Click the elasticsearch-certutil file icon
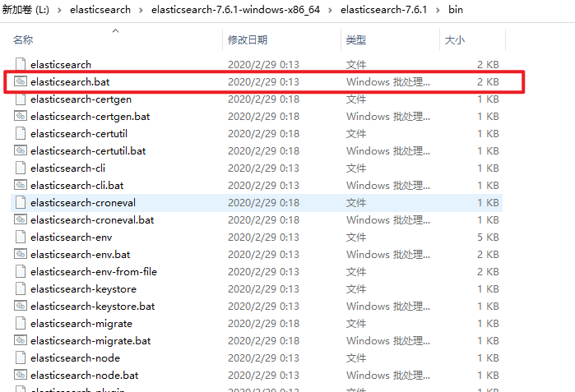This screenshot has width=575, height=392. coord(21,133)
